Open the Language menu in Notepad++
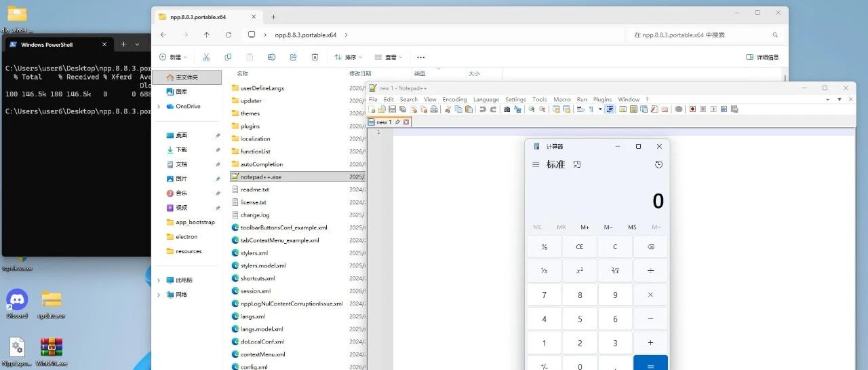The image size is (868, 370). coord(486,99)
